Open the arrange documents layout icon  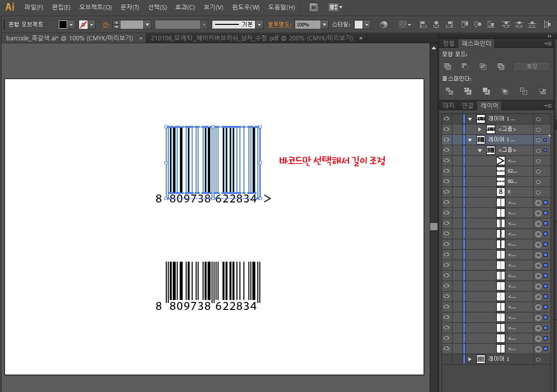pyautogui.click(x=335, y=7)
